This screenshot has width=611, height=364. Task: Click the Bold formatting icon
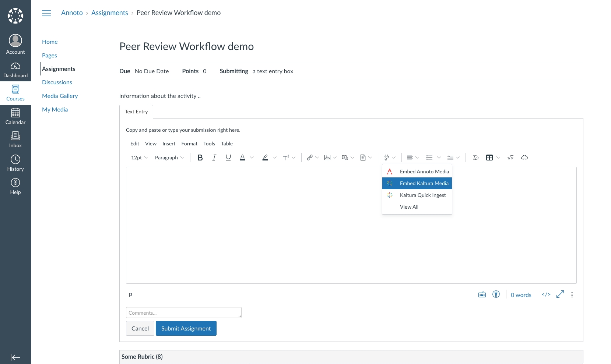point(200,158)
